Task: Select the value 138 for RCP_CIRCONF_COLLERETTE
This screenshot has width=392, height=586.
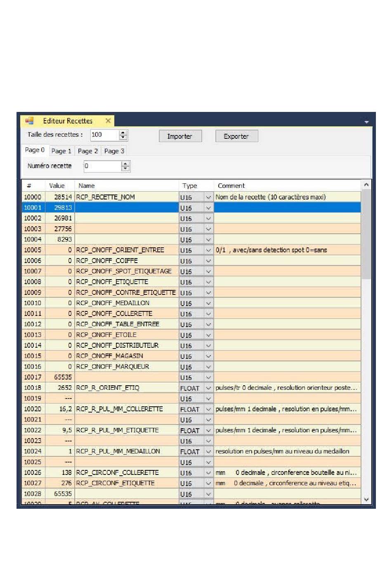Action: 59,472
